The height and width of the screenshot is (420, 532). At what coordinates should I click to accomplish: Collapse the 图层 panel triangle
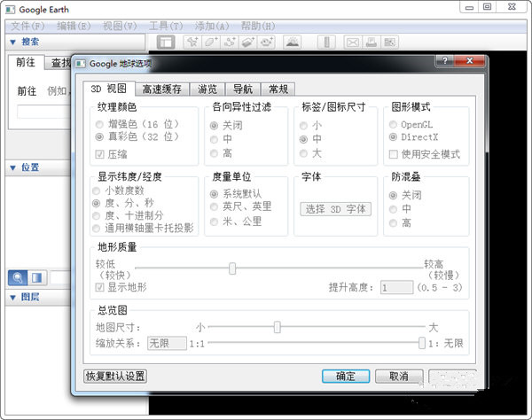(x=13, y=298)
